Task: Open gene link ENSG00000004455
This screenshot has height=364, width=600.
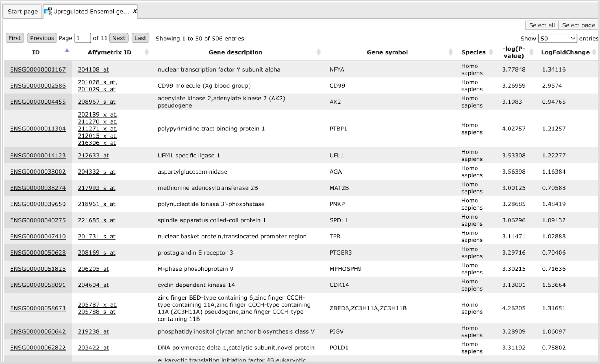Action: tap(38, 102)
